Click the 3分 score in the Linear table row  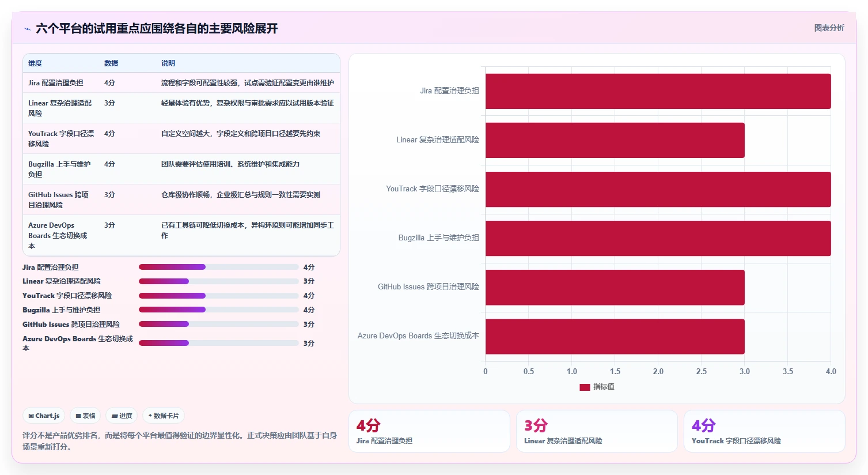click(x=109, y=103)
